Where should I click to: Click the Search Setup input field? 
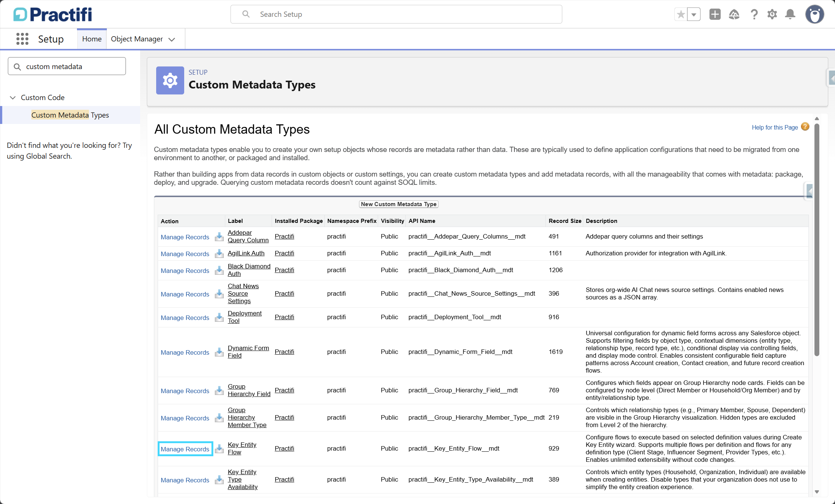(396, 14)
